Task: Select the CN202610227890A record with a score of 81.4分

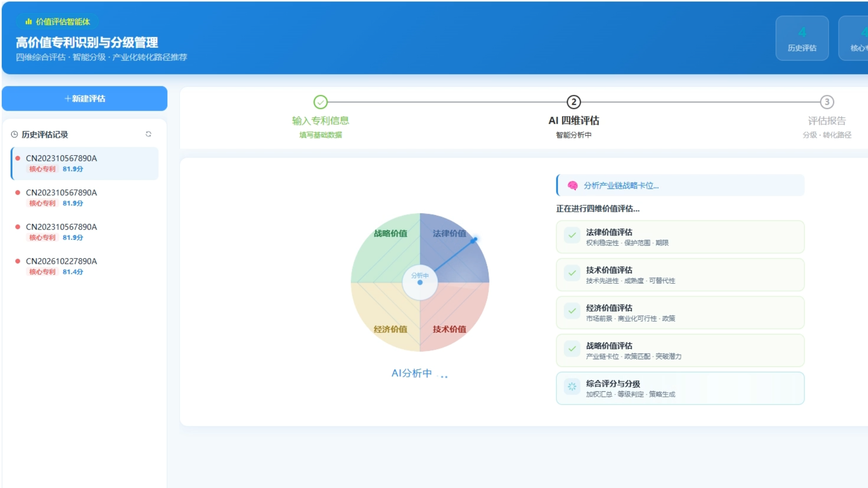Action: coord(85,266)
